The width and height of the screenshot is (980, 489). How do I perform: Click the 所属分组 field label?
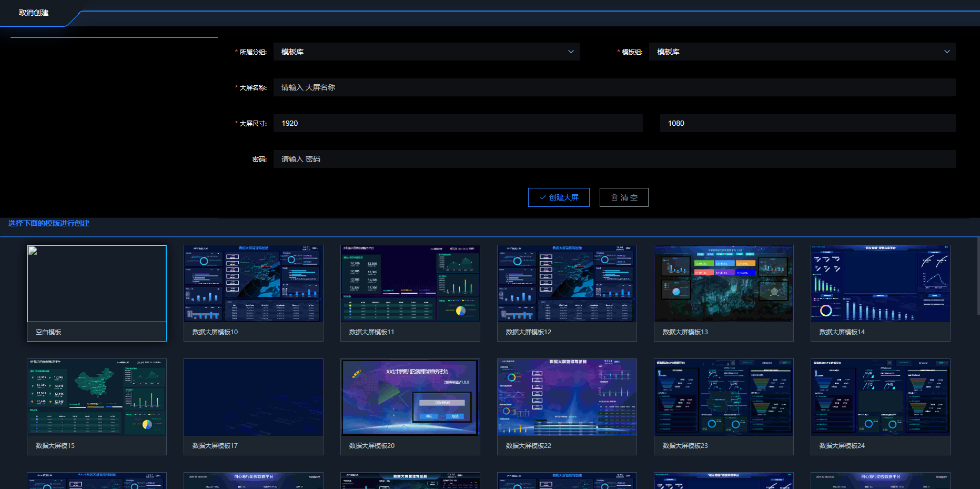[x=253, y=52]
